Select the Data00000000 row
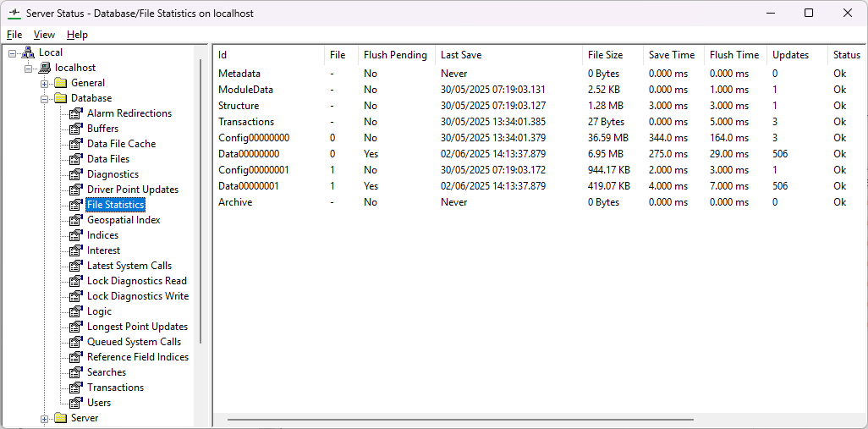 click(248, 154)
